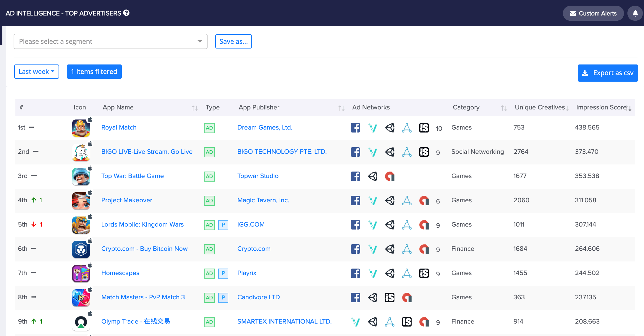Screen dimensions: 644x336
Task: Click the Social Networking category cell
Action: (478, 152)
